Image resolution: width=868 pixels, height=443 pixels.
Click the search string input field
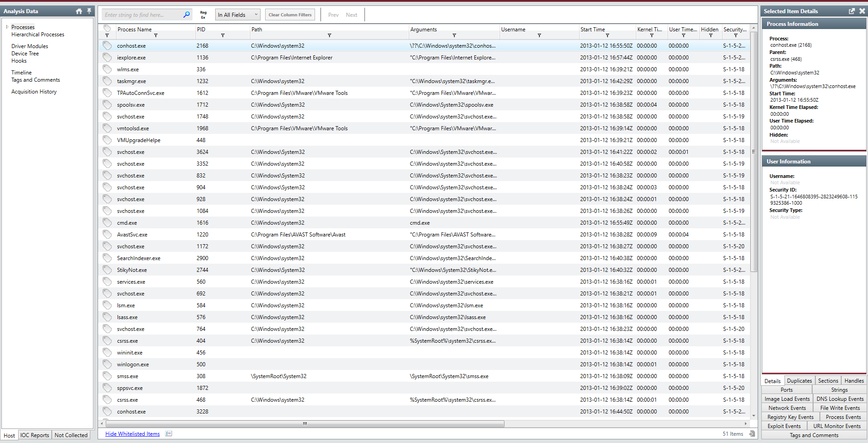[142, 15]
